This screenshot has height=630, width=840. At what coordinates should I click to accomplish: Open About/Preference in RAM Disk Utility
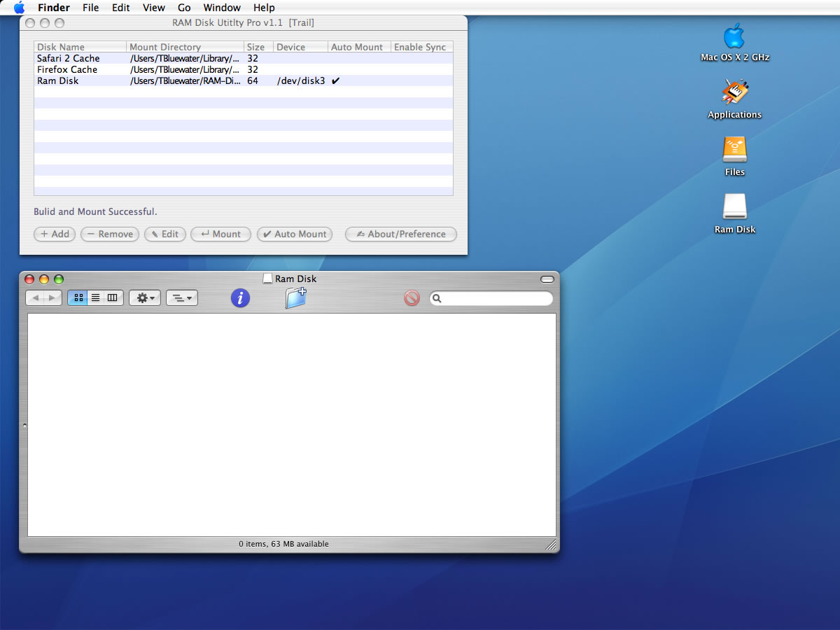coord(401,234)
